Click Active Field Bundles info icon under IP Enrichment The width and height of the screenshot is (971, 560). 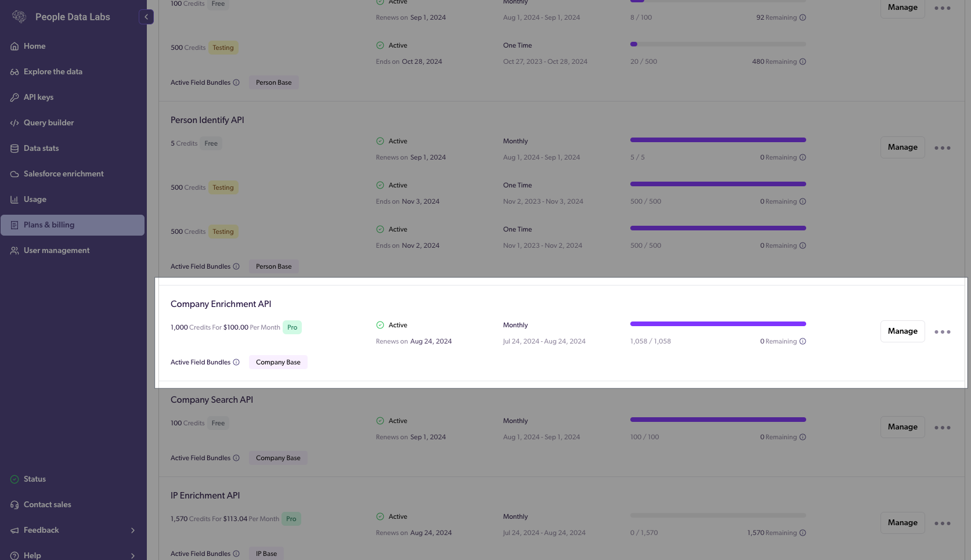coord(236,554)
